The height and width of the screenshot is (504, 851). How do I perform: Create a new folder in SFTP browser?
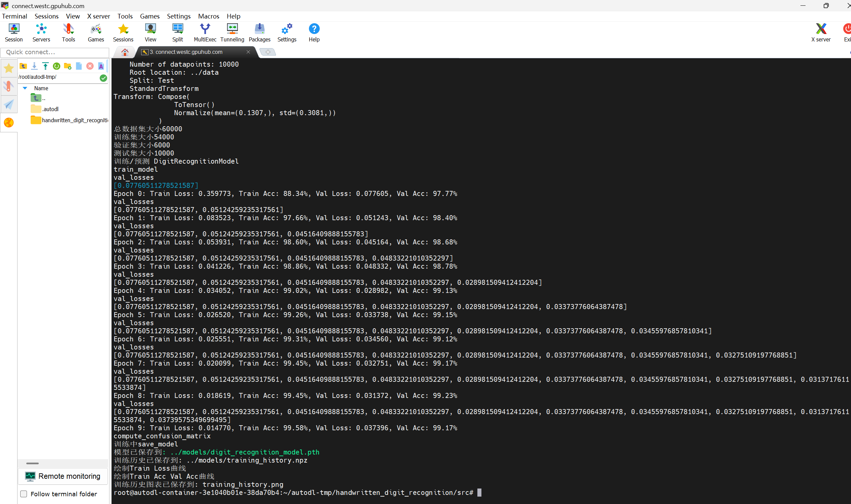coord(68,66)
